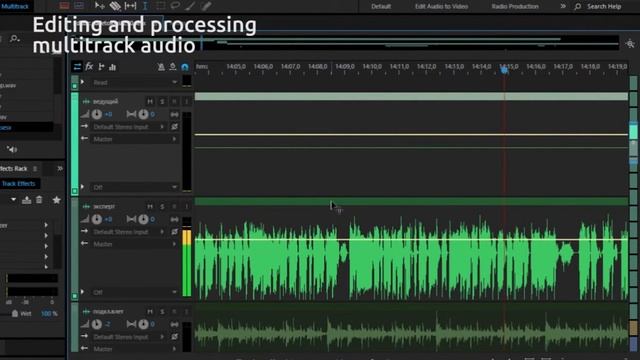Image resolution: width=640 pixels, height=360 pixels.
Task: Click the search magnifier in the left panel
Action: [14, 39]
